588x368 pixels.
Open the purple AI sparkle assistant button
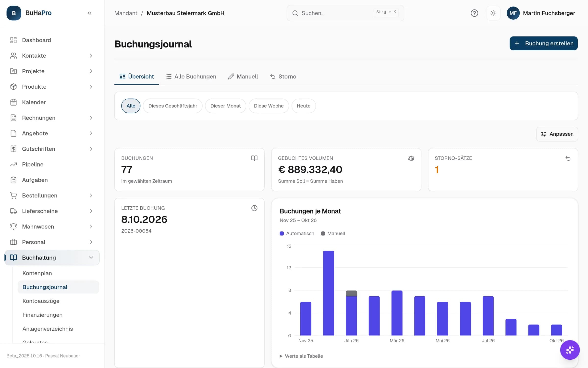(570, 350)
